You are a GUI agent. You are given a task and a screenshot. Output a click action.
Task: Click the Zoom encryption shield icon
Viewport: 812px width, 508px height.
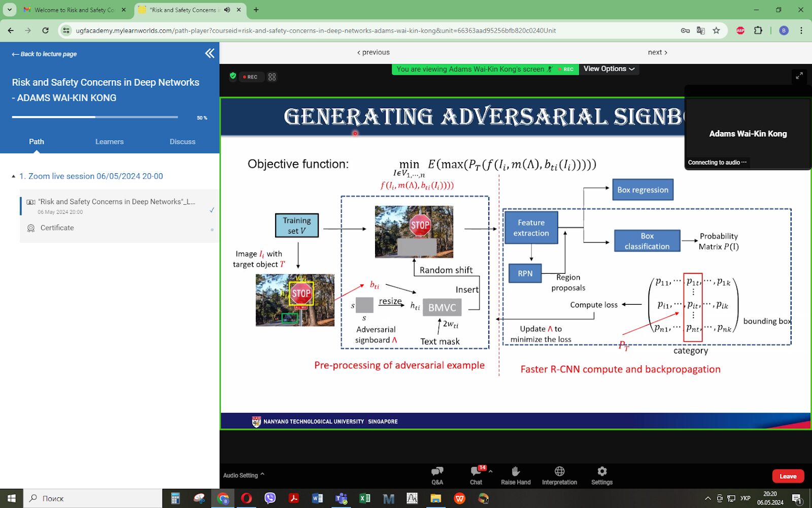233,76
